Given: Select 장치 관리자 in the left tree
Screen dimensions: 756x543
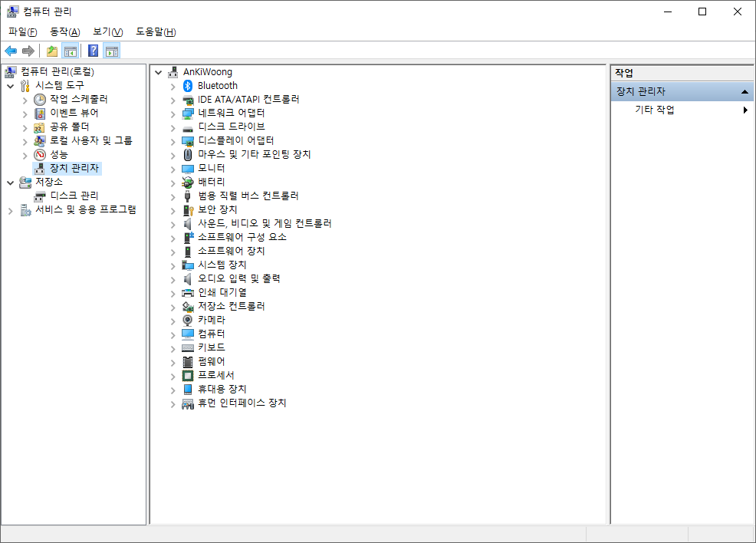Looking at the screenshot, I should pos(74,168).
